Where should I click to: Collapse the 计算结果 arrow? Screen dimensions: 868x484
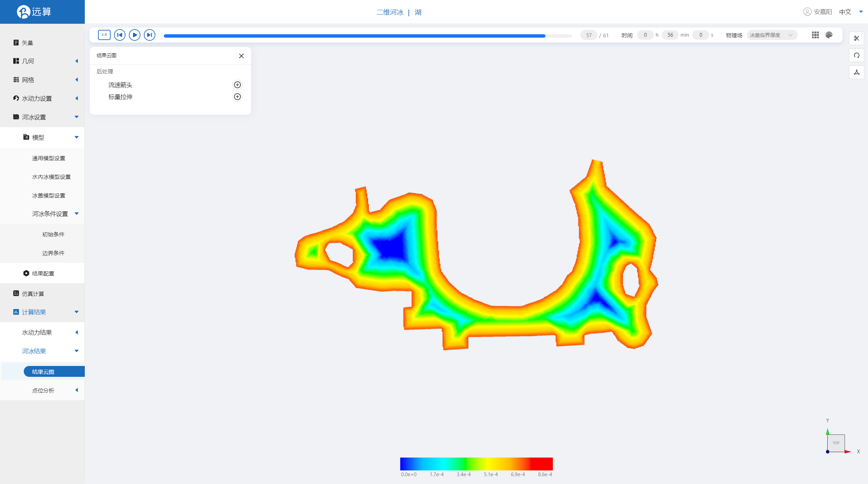coord(77,312)
